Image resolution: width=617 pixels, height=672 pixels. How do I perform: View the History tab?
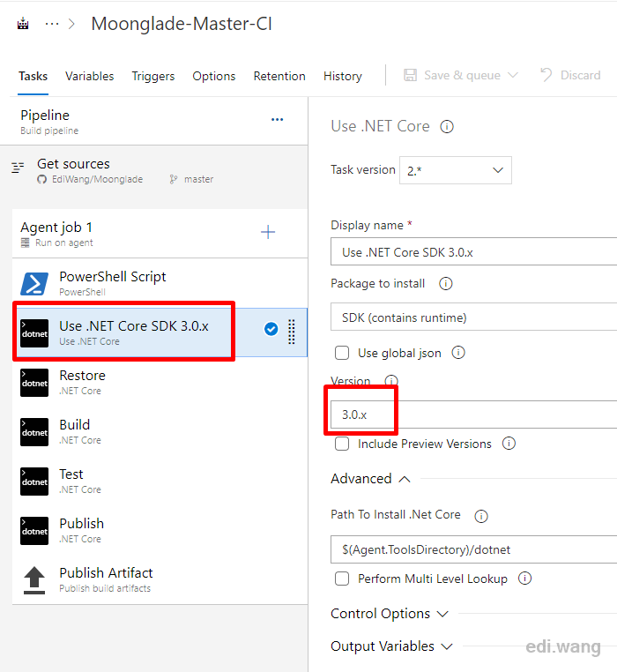tap(342, 77)
